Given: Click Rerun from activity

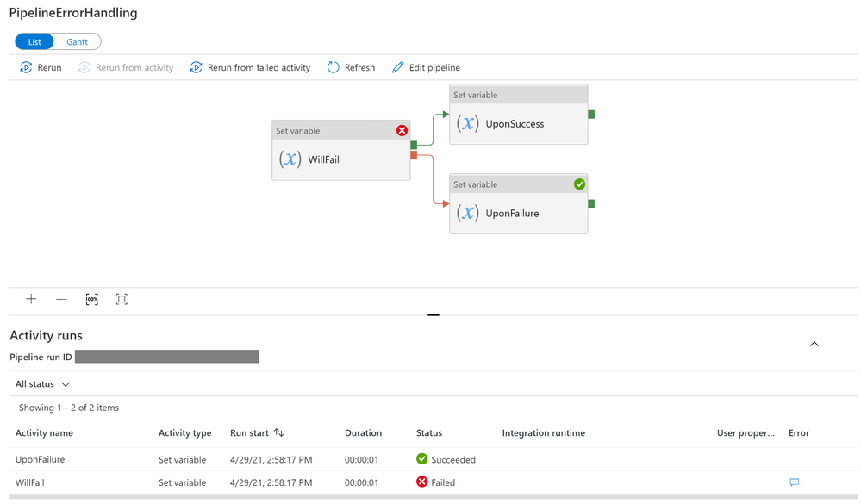Looking at the screenshot, I should click(x=126, y=67).
